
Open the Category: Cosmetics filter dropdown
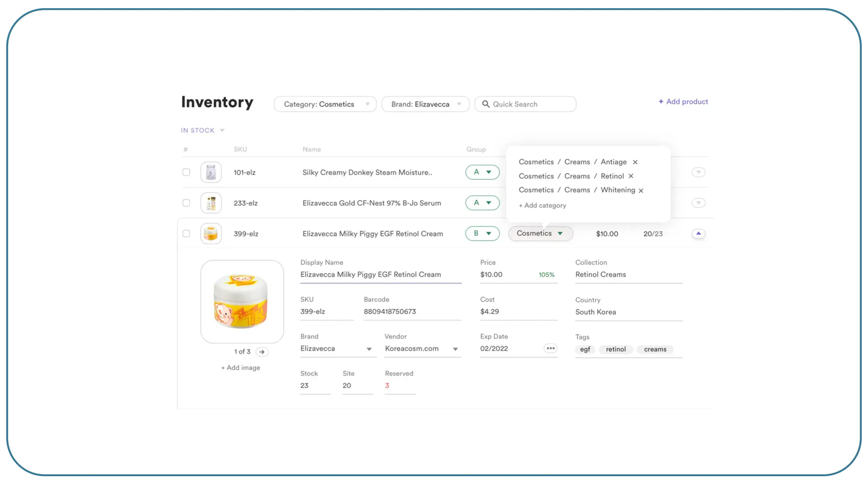coord(325,104)
